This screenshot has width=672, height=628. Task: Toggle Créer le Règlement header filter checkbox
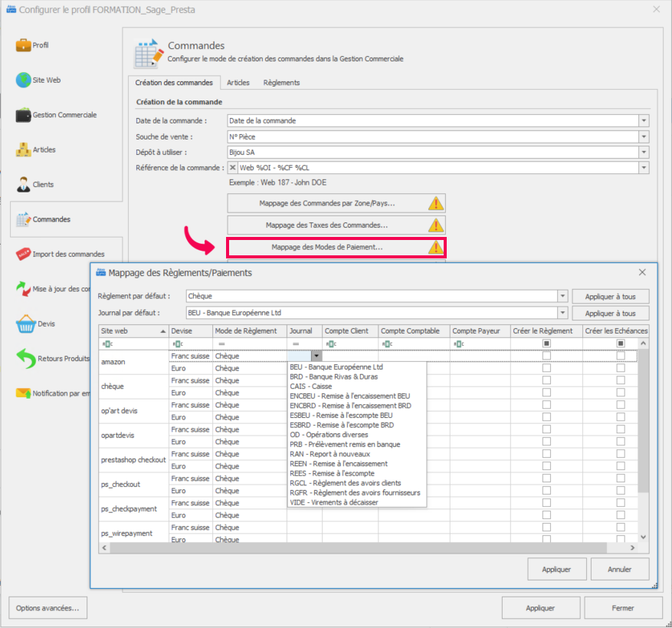point(546,344)
